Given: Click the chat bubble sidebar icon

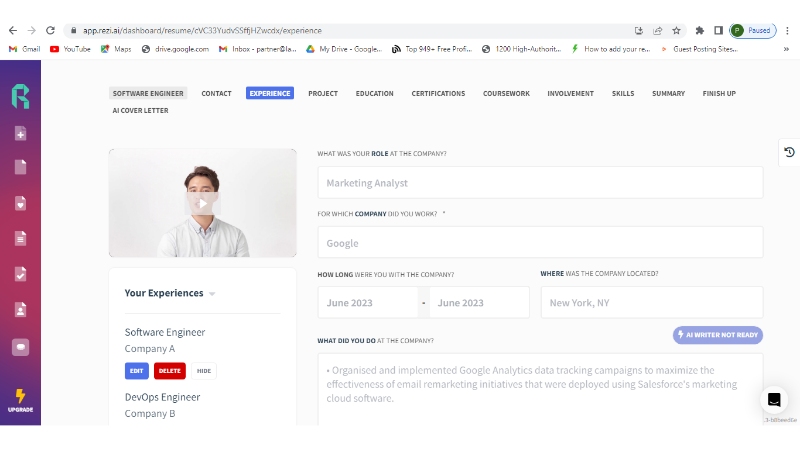Looking at the screenshot, I should [x=20, y=346].
